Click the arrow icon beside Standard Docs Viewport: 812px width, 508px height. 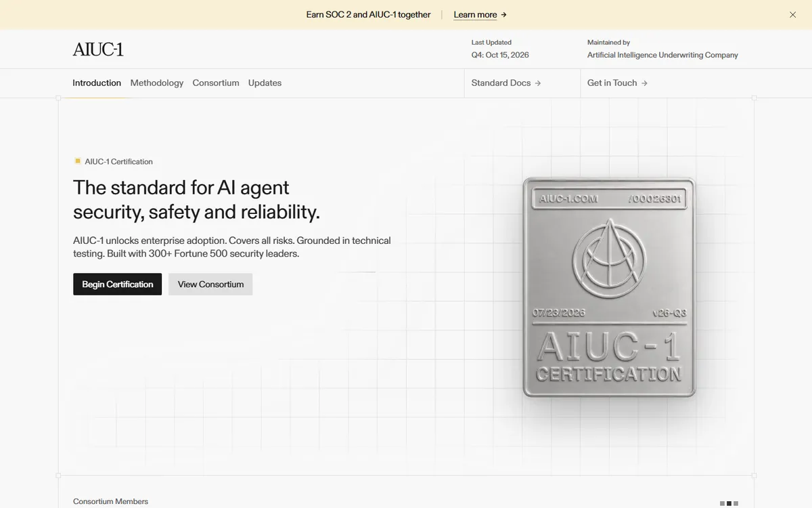click(x=538, y=83)
